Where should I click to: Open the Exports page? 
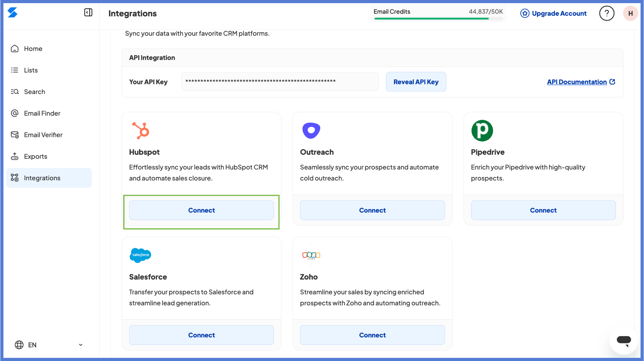coord(49,156)
